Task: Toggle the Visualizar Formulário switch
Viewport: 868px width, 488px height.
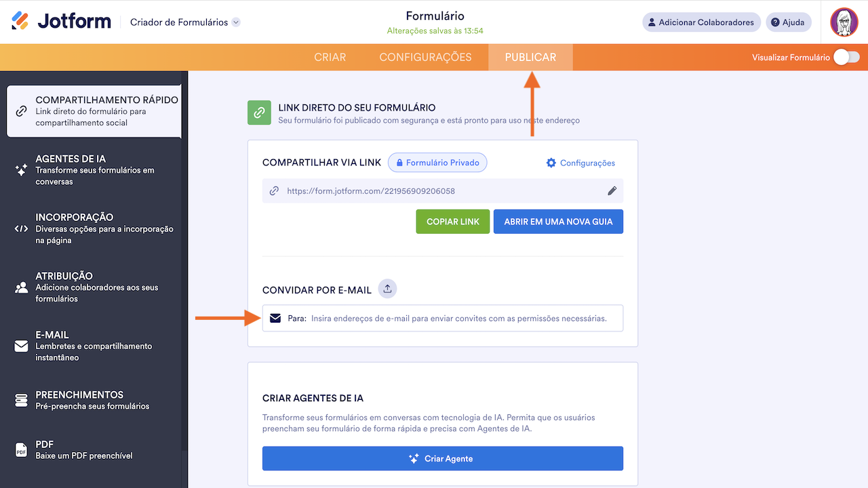Action: pos(846,57)
